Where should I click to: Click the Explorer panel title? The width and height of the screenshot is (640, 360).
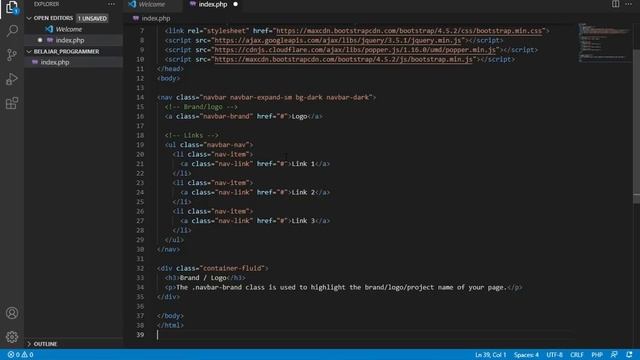pyautogui.click(x=46, y=4)
